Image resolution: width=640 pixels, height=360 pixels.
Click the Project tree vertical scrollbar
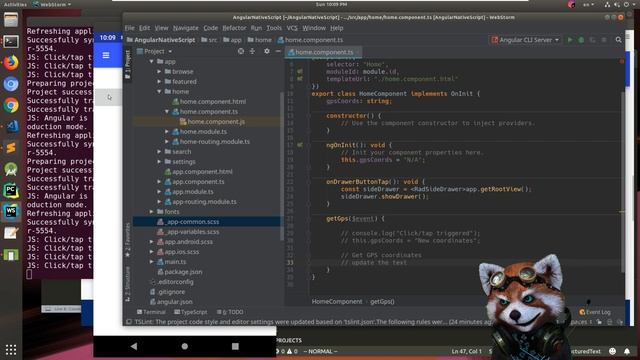tap(281, 166)
